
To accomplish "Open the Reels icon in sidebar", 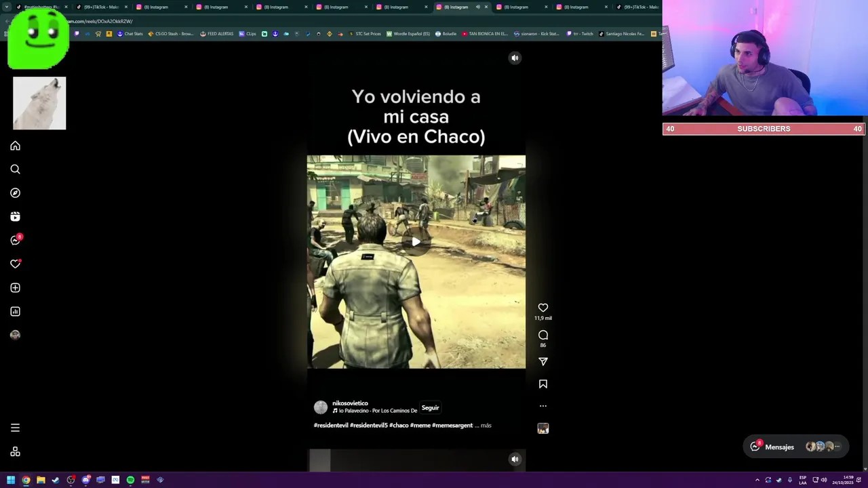I will point(15,217).
